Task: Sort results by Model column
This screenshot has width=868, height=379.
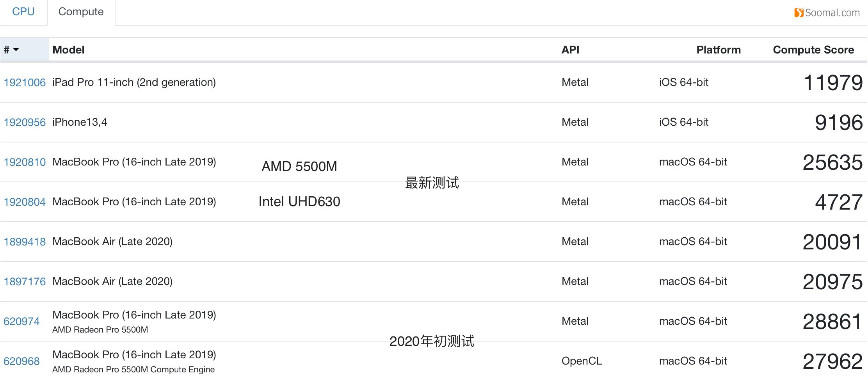Action: (x=68, y=50)
